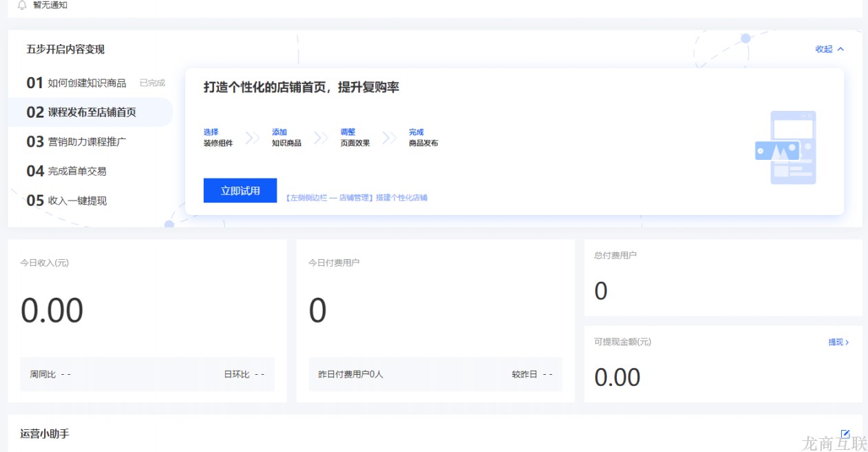Collapse the panel via 收起 chevron
Screen dimensions: 868x452
pyautogui.click(x=829, y=49)
